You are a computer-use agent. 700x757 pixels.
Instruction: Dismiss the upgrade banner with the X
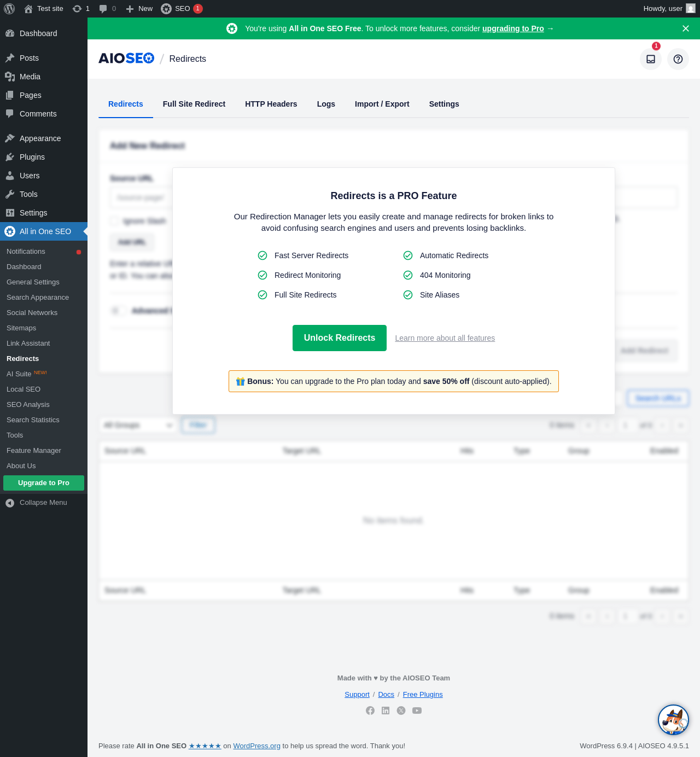pos(686,28)
